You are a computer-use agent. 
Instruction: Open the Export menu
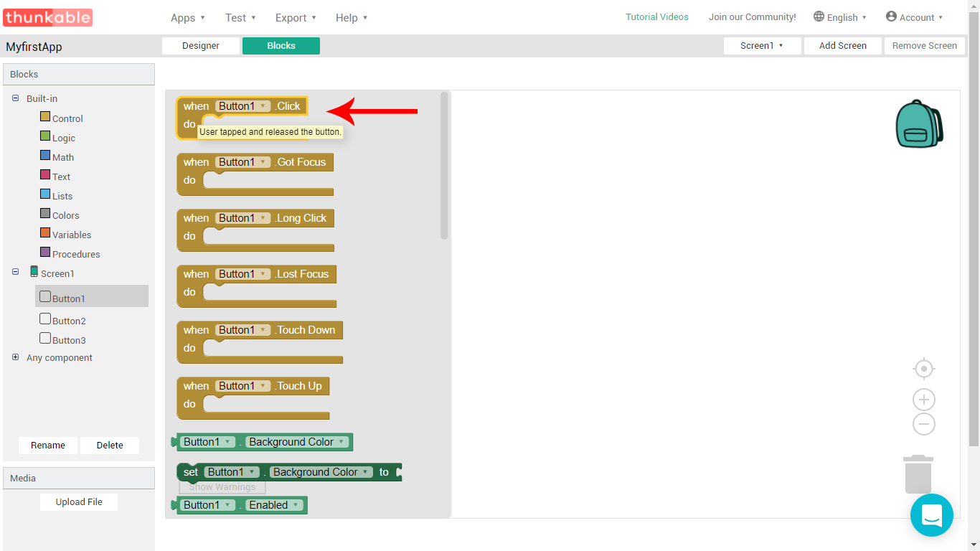click(296, 18)
